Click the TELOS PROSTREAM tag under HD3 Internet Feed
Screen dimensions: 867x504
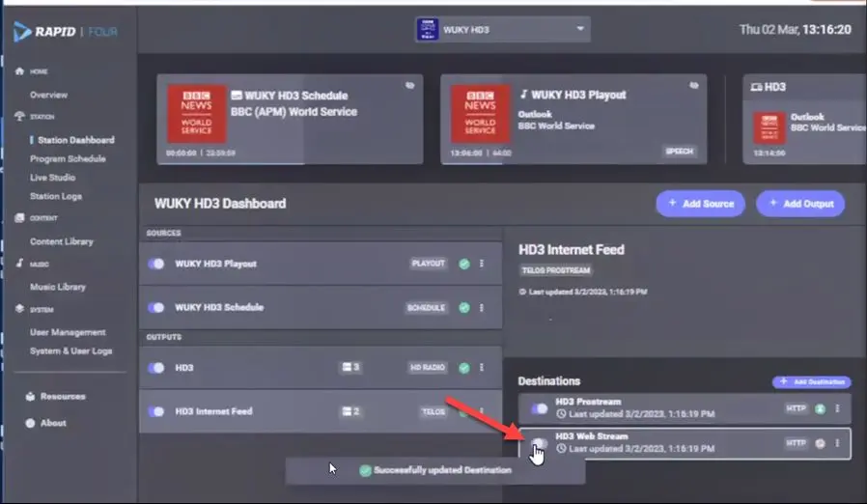click(556, 270)
